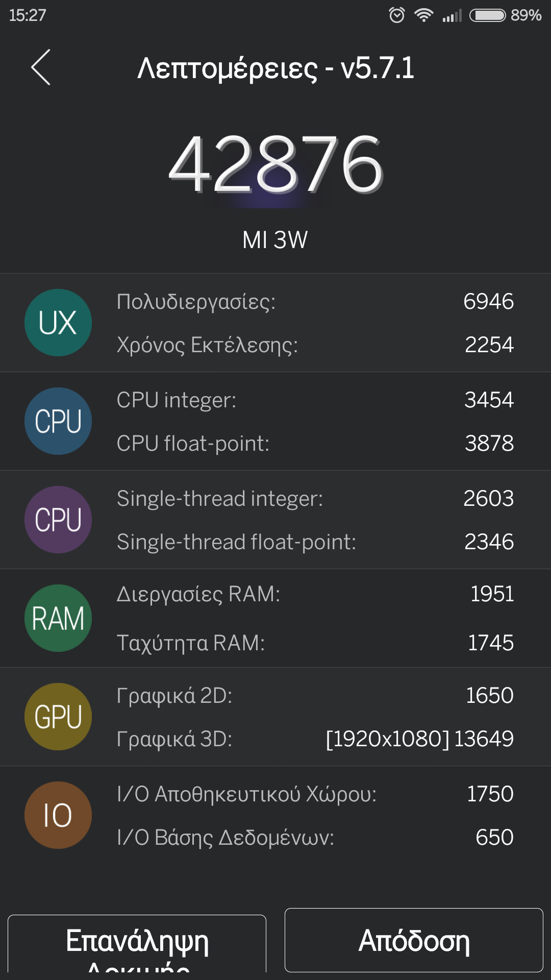Tap the MI 3W device name
Screen dimensions: 551x980
(x=275, y=240)
